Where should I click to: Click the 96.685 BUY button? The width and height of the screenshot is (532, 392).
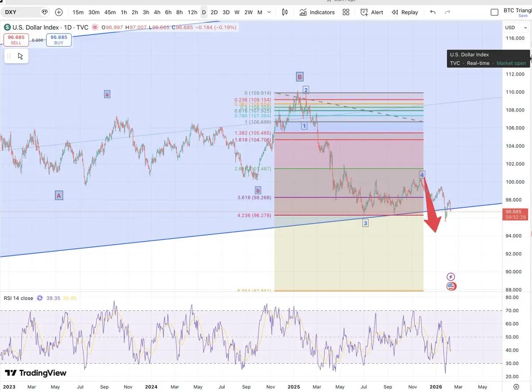click(59, 40)
